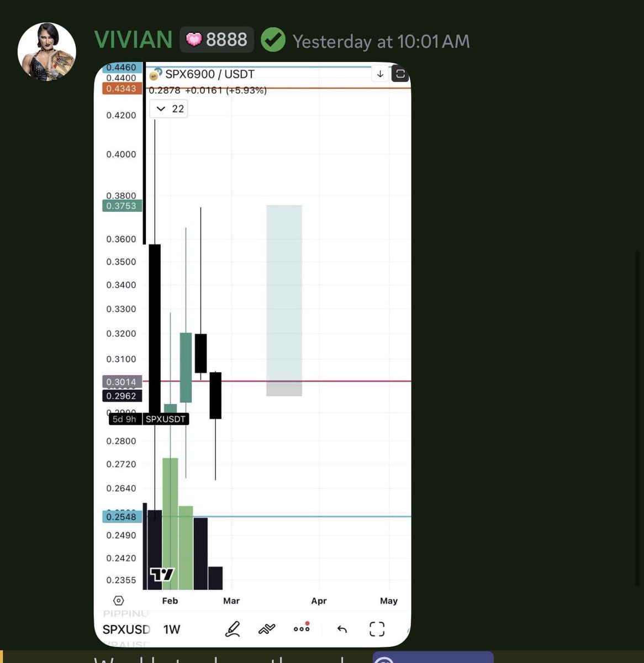Click the green verified checkmark badge

[x=273, y=40]
